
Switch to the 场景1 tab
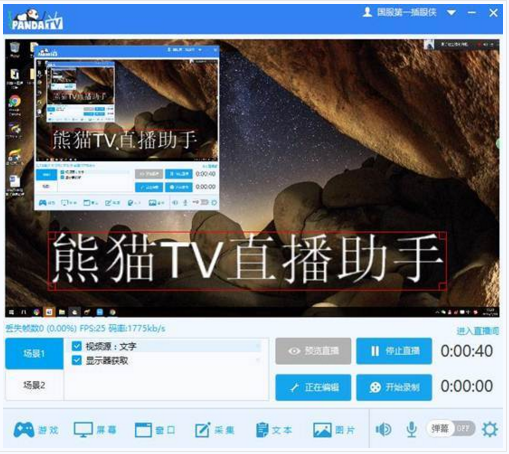(x=34, y=354)
